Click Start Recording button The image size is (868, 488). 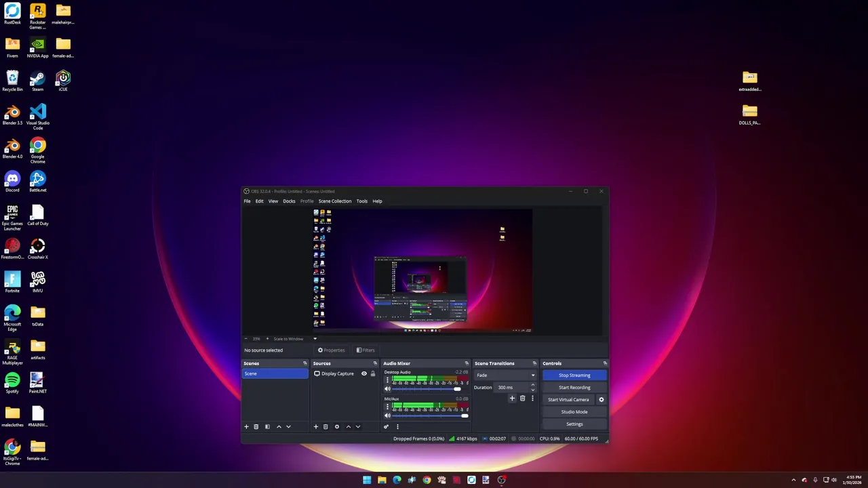point(574,388)
